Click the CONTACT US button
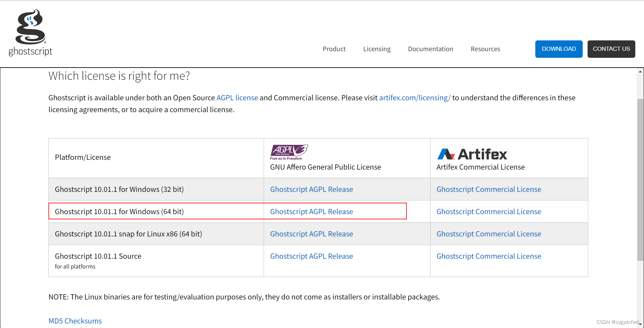 [611, 49]
